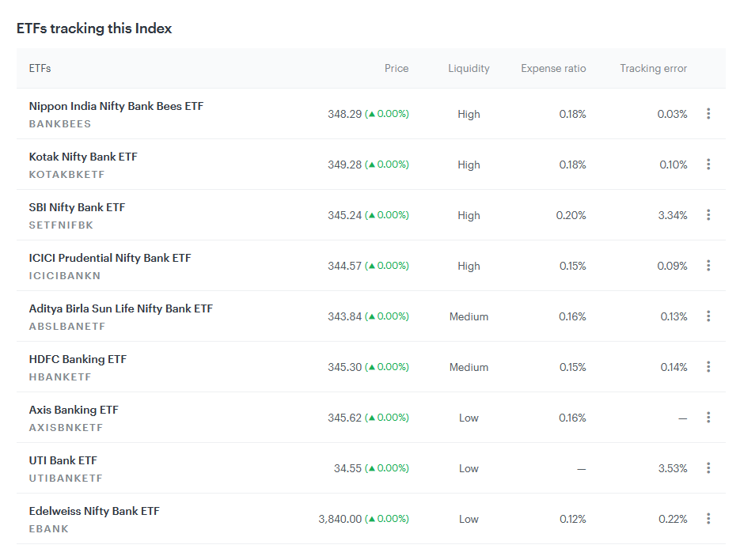Click the Liquidity column header

pos(469,68)
